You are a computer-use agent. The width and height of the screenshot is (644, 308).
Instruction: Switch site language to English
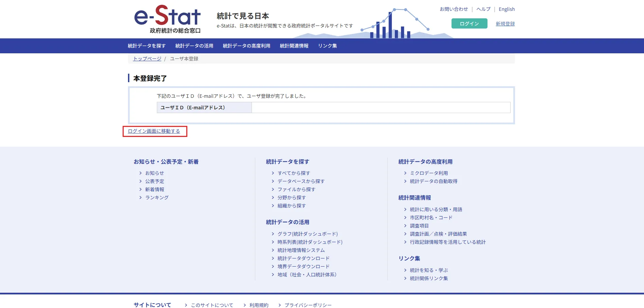coord(507,9)
